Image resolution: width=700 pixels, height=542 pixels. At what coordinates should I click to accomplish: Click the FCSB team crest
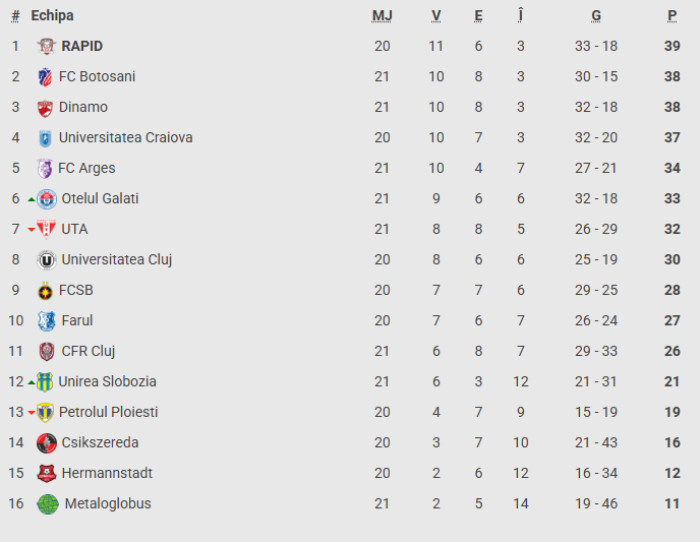[x=45, y=291]
